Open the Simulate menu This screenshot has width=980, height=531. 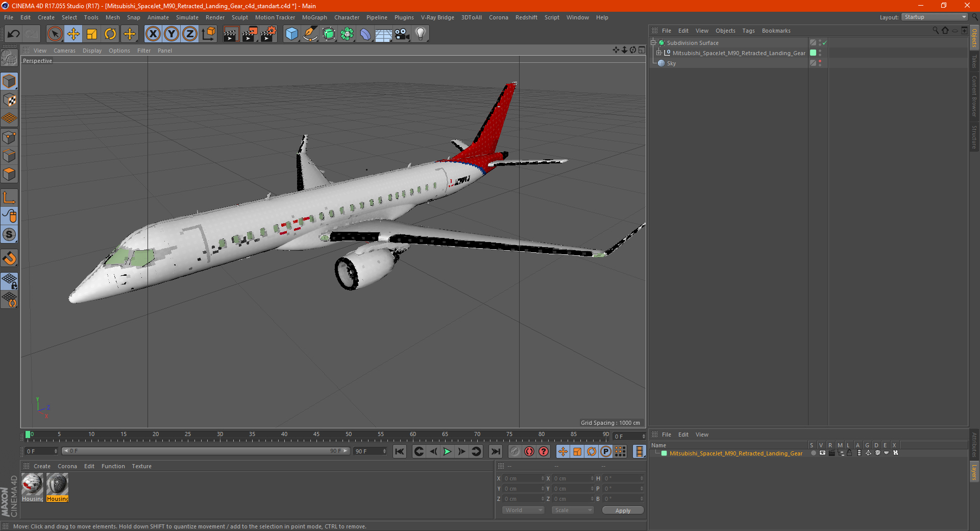coord(187,17)
